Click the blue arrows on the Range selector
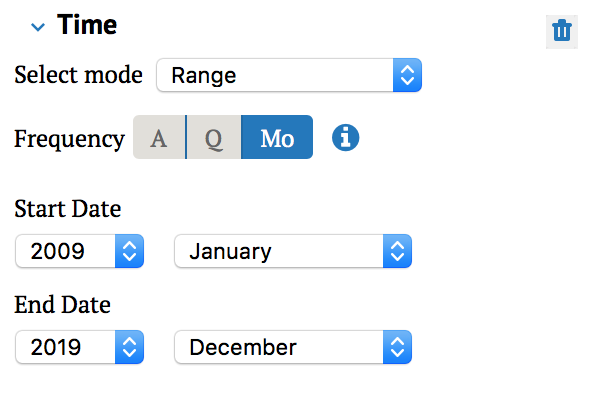This screenshot has height=396, width=592. [x=407, y=75]
